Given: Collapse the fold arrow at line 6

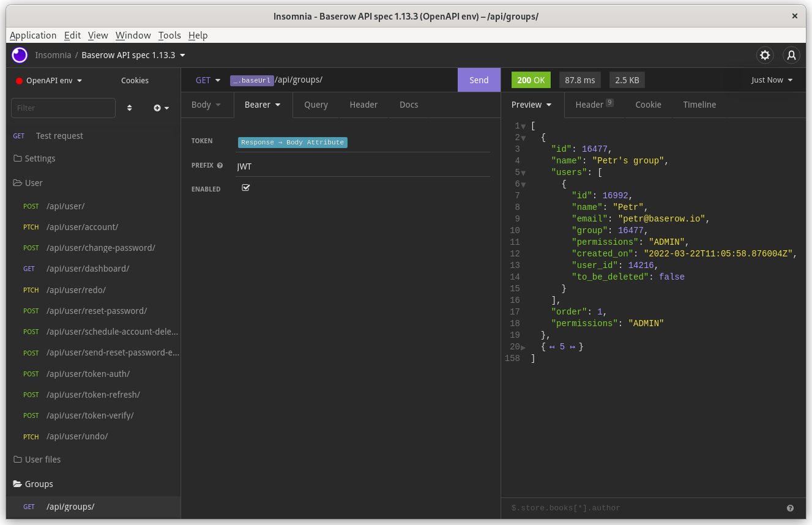Looking at the screenshot, I should (x=523, y=184).
